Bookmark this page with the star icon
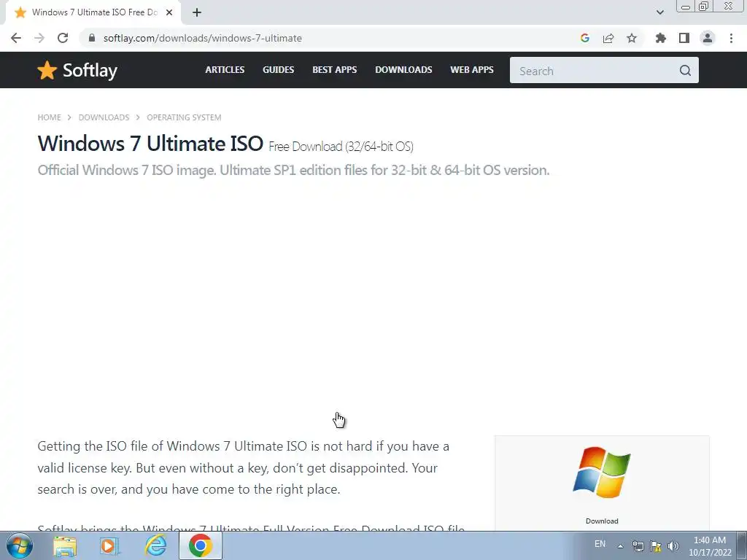 [632, 38]
